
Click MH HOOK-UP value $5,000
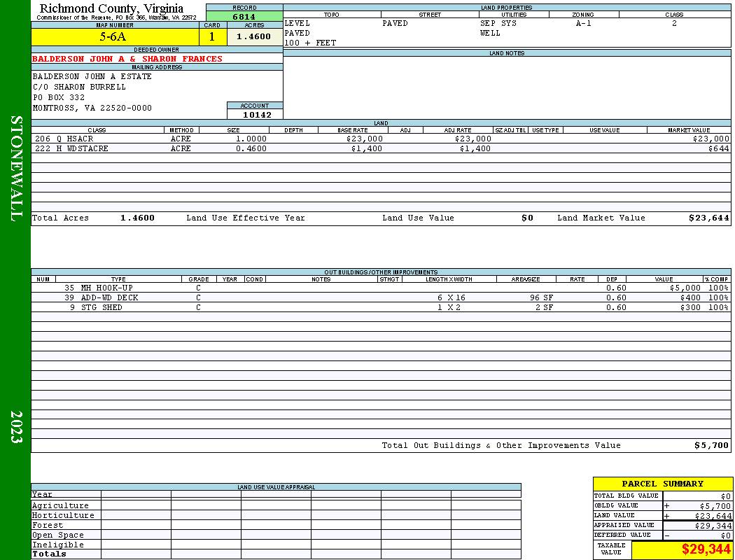[x=685, y=288]
